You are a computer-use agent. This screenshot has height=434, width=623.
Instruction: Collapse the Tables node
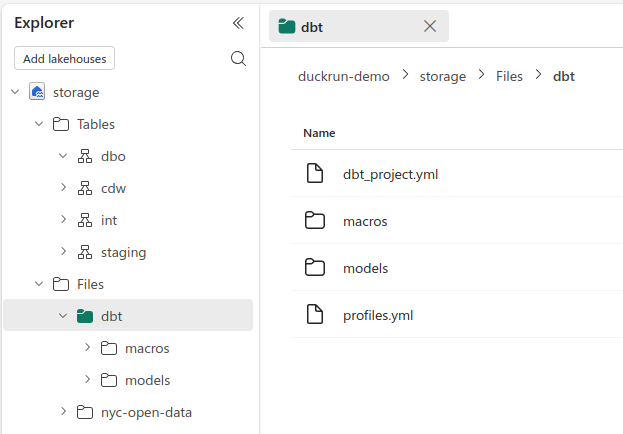39,124
